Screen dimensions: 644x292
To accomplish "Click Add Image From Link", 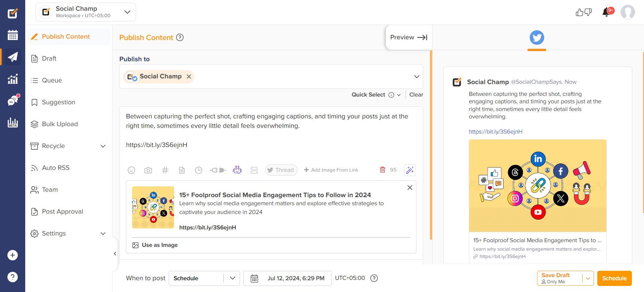I will [x=331, y=170].
